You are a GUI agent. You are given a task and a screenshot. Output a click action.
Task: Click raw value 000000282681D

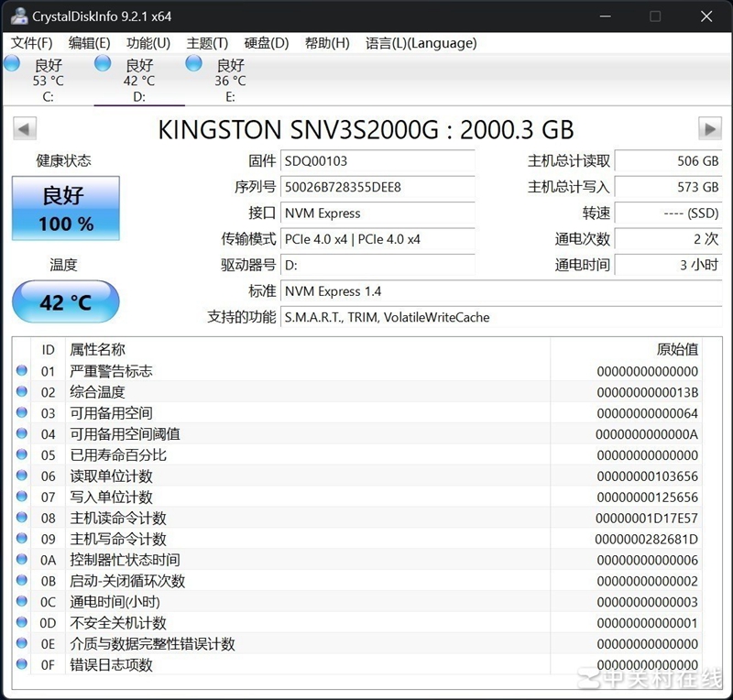647,539
